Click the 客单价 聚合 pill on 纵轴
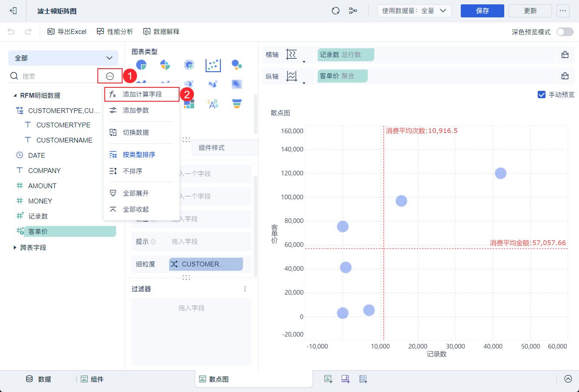The image size is (579, 392). (343, 76)
